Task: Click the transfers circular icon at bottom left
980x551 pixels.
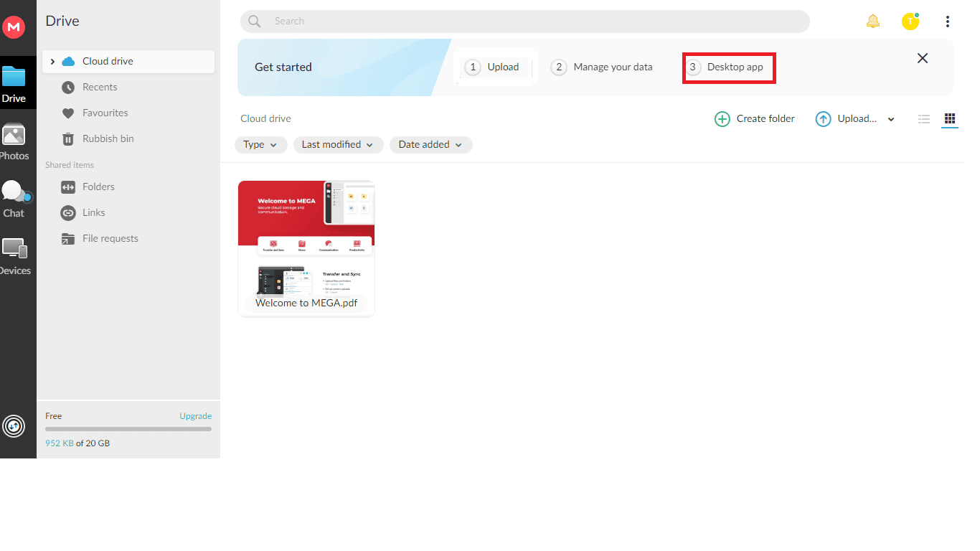Action: coord(14,426)
